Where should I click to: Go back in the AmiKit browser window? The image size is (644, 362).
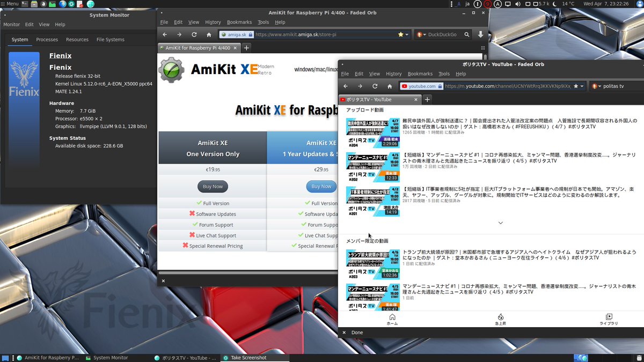[x=165, y=34]
